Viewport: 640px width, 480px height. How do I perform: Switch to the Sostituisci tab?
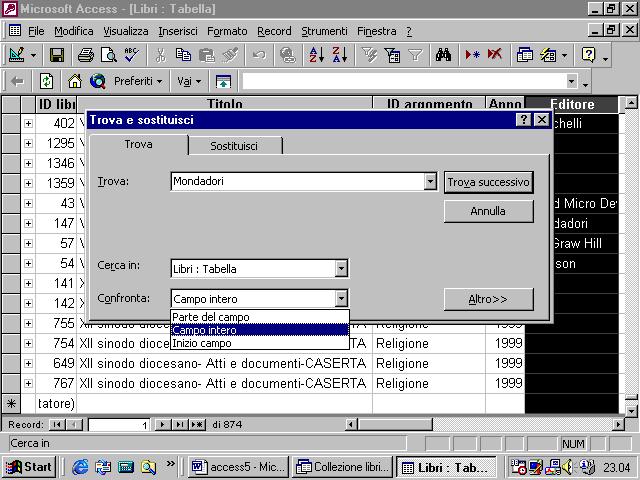point(234,146)
